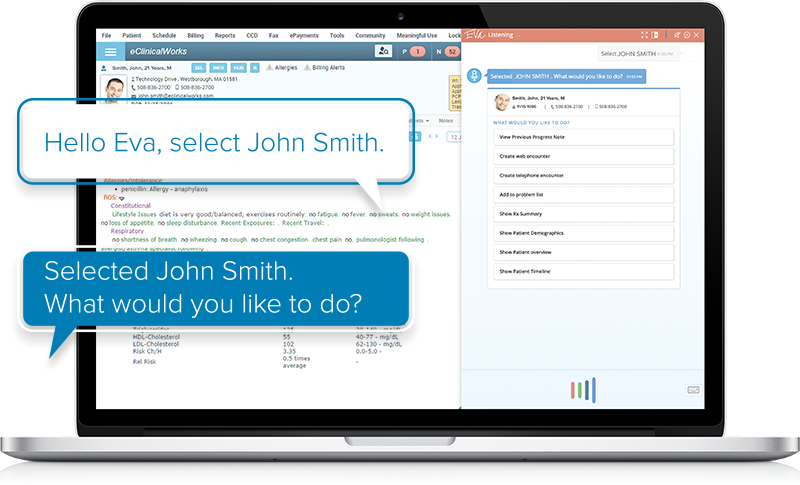Click the INFO patient button
Viewport: 800px width, 485px height.
218,68
